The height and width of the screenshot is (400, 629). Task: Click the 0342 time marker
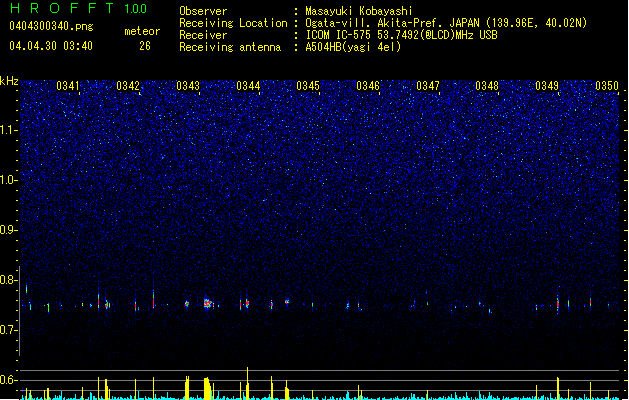[128, 86]
